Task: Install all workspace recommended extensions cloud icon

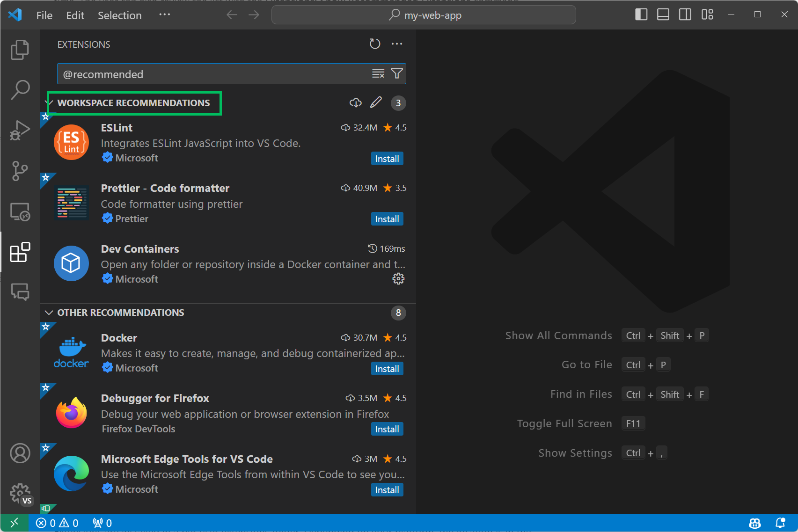Action: coord(355,103)
